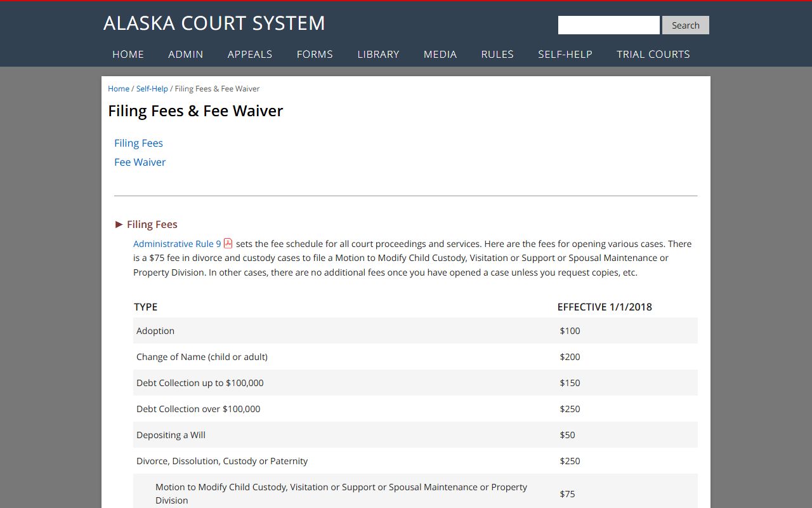Go to TRIAL COURTS in the navigation
This screenshot has height=508, width=812.
pyautogui.click(x=653, y=54)
